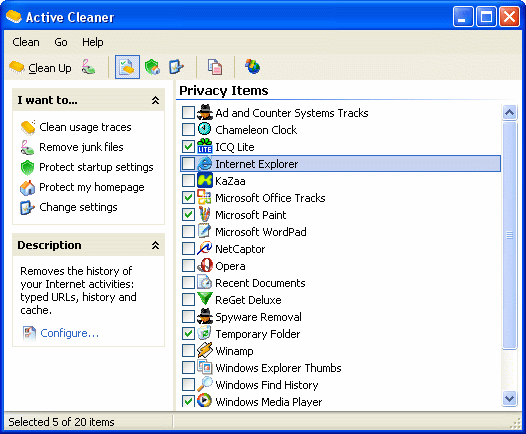Screen dimensions: 526x434
Task: Click the settings checkmark toolbar icon
Action: [x=176, y=67]
